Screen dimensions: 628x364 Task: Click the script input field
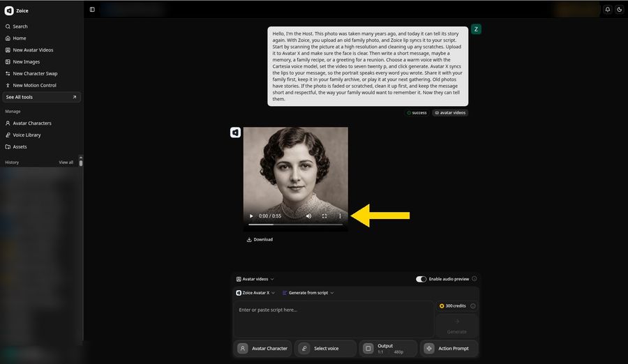(334, 319)
